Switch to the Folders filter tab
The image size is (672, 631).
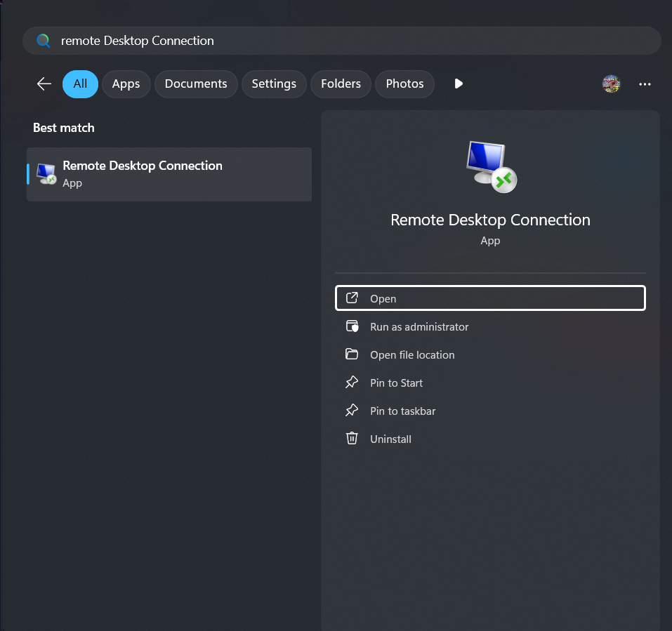click(341, 84)
